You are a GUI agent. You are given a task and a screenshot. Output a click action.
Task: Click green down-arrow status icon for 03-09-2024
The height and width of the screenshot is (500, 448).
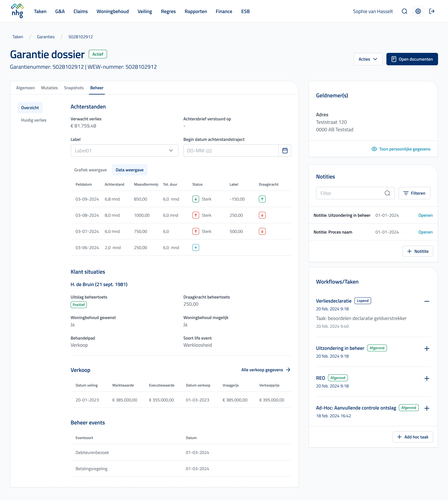coord(196,199)
